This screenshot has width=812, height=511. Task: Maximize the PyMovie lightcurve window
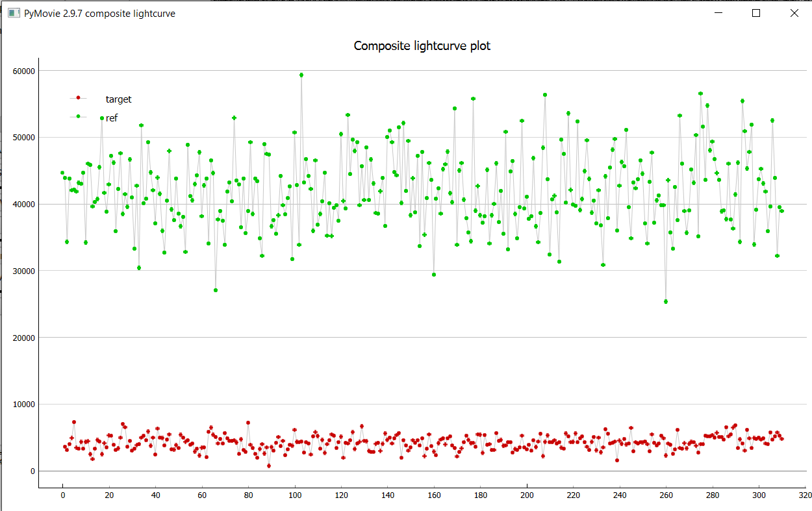[x=756, y=13]
